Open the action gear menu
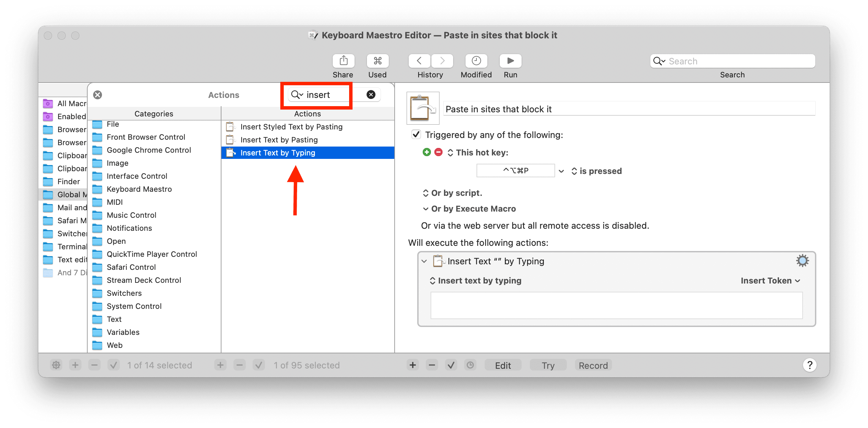This screenshot has height=428, width=868. 802,261
